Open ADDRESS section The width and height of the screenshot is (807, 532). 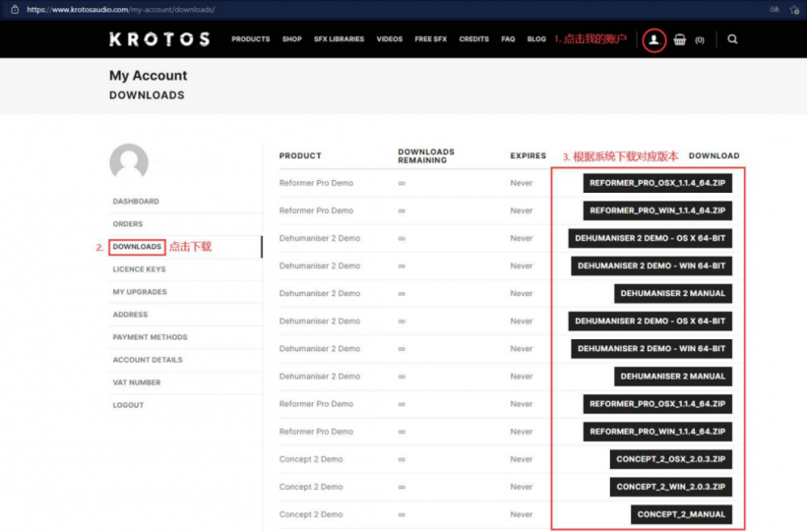coord(130,315)
